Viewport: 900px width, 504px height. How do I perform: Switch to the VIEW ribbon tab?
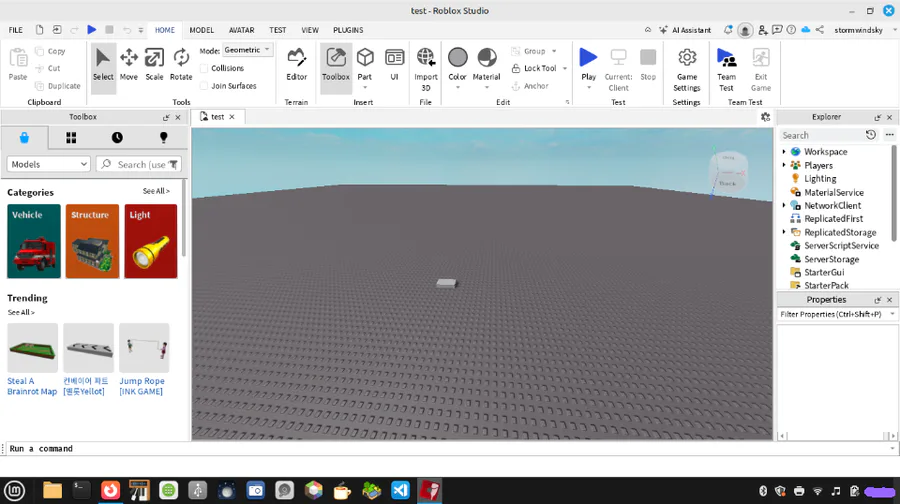tap(310, 30)
